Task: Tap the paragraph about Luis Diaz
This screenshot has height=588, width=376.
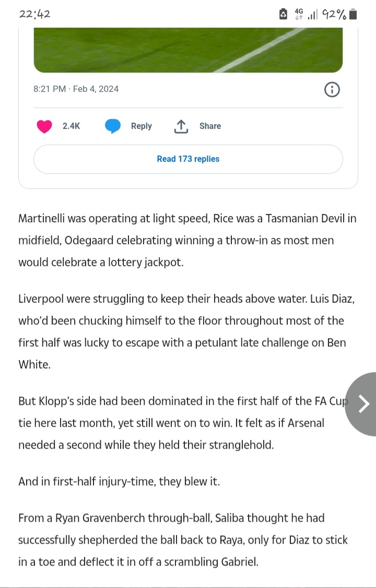Action: click(x=186, y=331)
